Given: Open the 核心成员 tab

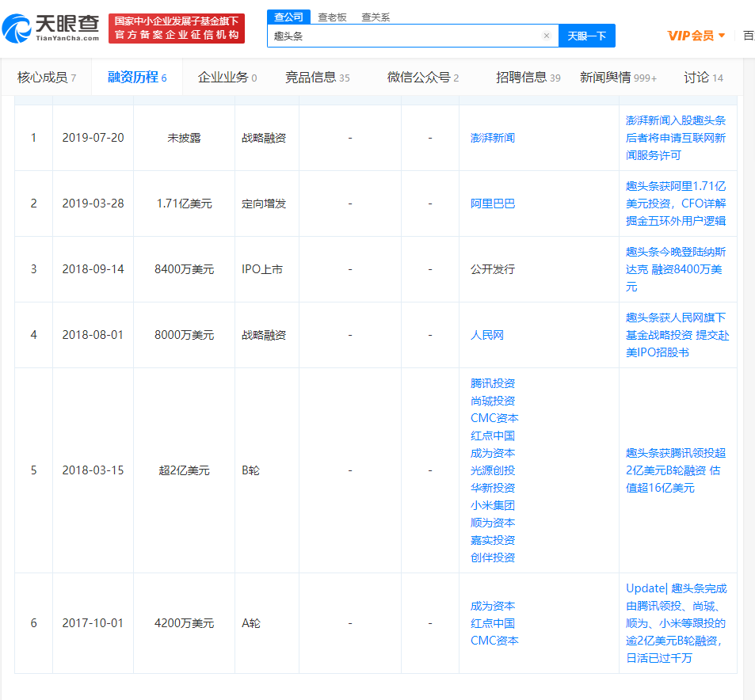Looking at the screenshot, I should 46,77.
